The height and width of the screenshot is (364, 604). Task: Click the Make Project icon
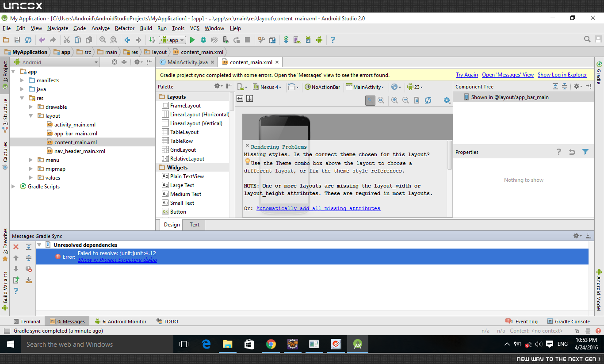[x=152, y=40]
